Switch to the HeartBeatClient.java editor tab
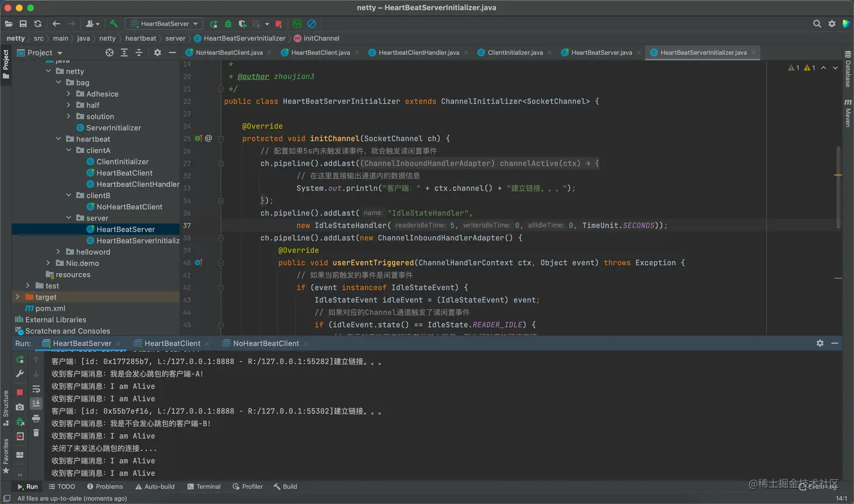 tap(320, 52)
